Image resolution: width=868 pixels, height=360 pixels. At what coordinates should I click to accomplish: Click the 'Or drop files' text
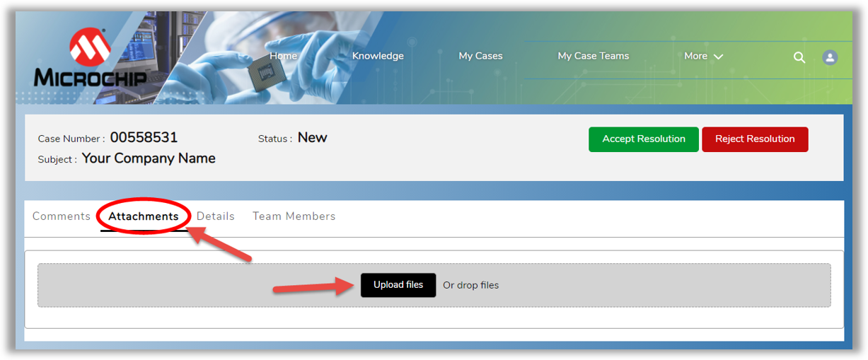pyautogui.click(x=470, y=286)
